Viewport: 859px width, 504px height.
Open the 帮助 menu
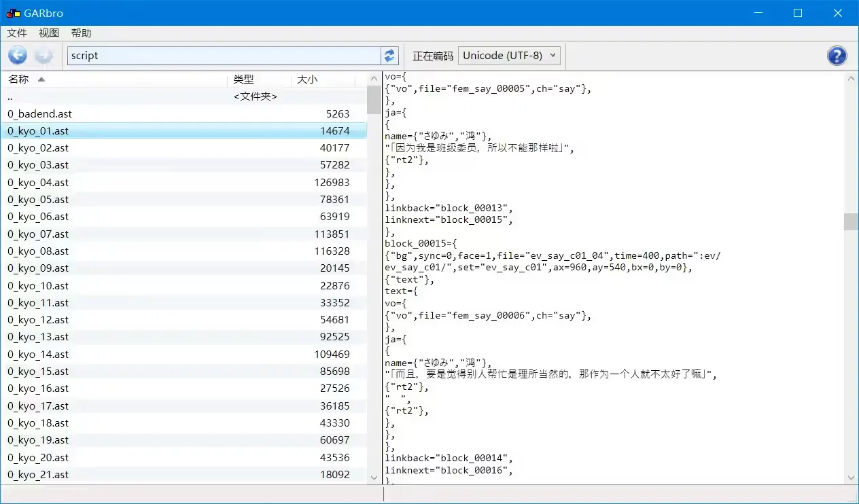81,33
